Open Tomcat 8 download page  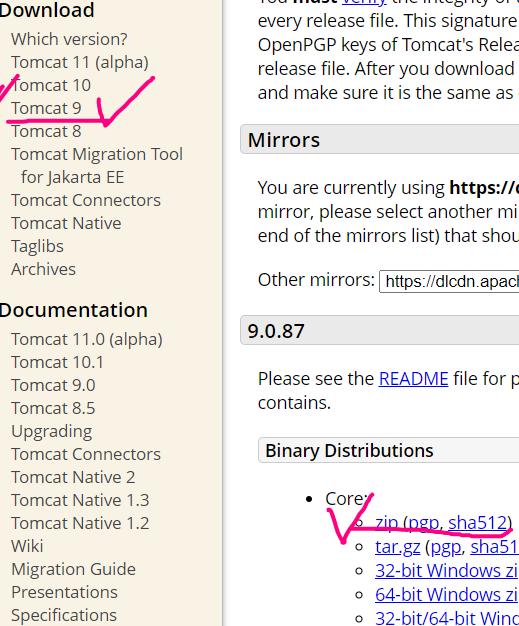click(x=46, y=131)
